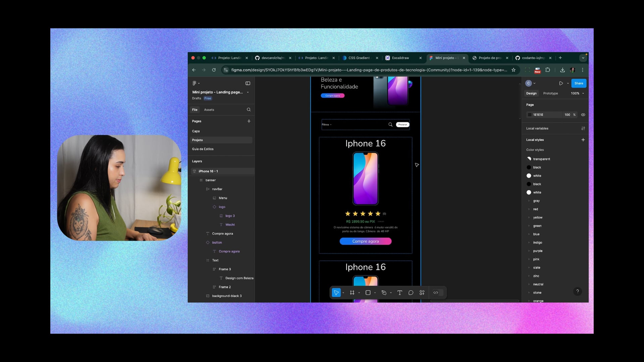This screenshot has height=362, width=644.
Task: Toggle Dev Mode code icon
Action: (x=436, y=293)
